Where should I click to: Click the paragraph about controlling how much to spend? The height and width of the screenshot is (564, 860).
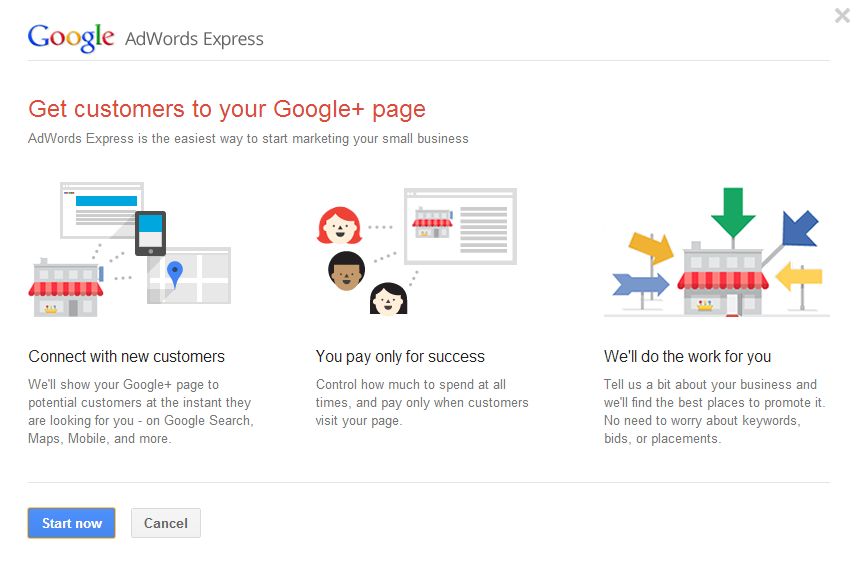[x=422, y=403]
